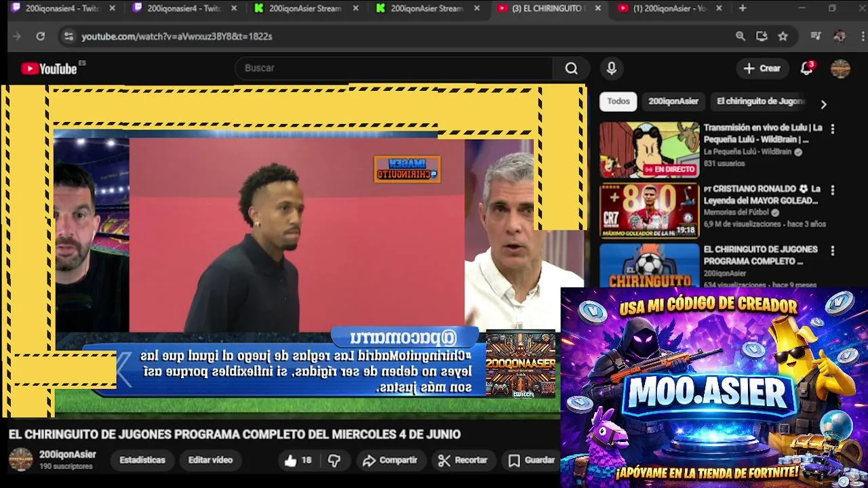
Task: Click the Compartir share button
Action: [390, 460]
